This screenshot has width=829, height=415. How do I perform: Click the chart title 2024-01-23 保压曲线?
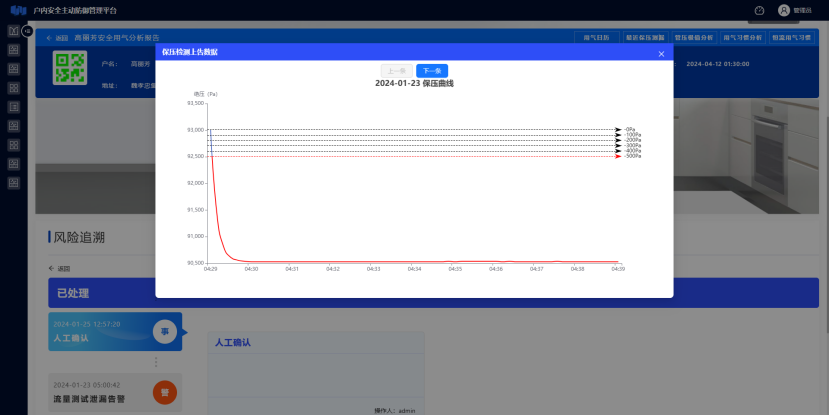[x=414, y=84]
